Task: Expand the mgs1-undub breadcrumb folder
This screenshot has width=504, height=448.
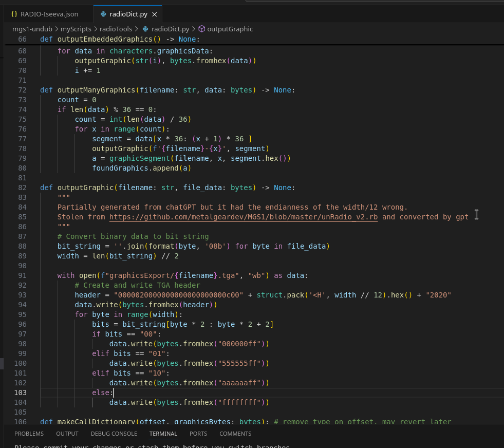Action: pyautogui.click(x=32, y=29)
